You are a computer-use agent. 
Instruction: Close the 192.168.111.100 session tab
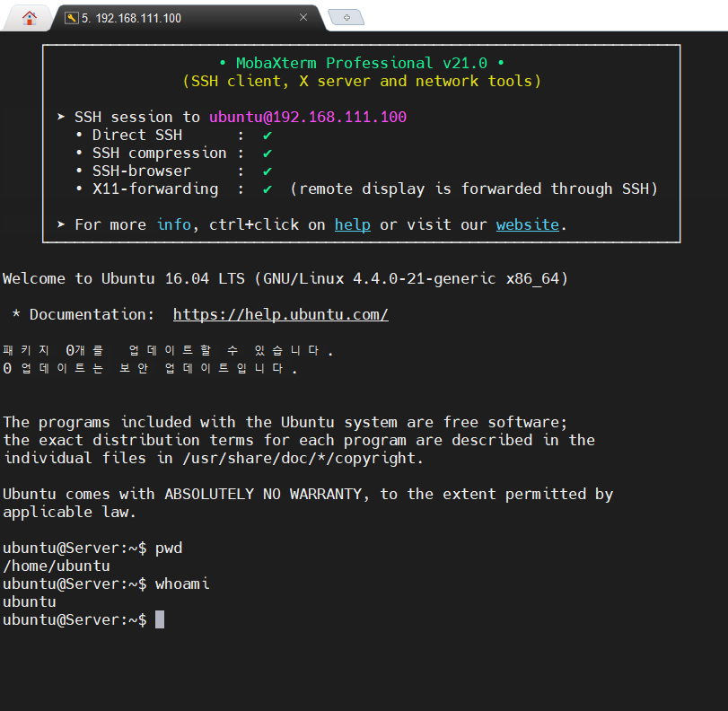tap(303, 17)
